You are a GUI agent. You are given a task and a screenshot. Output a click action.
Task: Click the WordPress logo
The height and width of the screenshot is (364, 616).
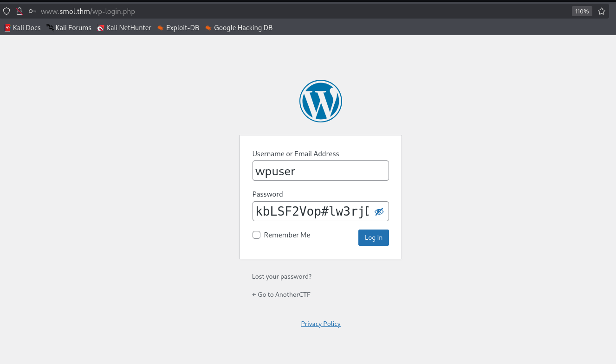(x=321, y=101)
